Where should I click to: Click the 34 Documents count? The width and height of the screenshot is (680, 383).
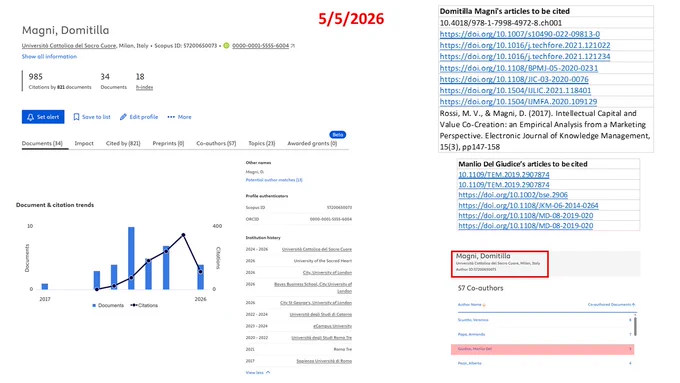click(105, 77)
